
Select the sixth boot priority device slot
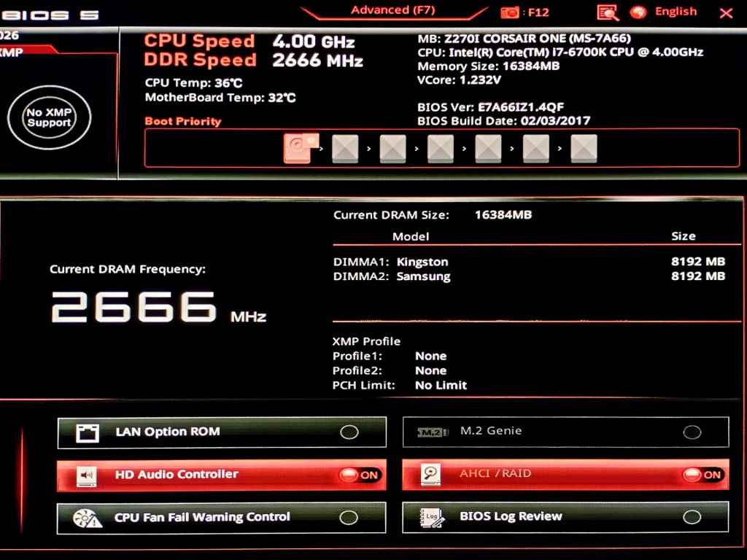(x=536, y=149)
